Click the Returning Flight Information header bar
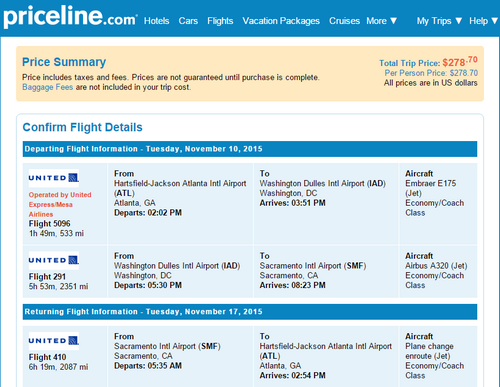 (250, 312)
